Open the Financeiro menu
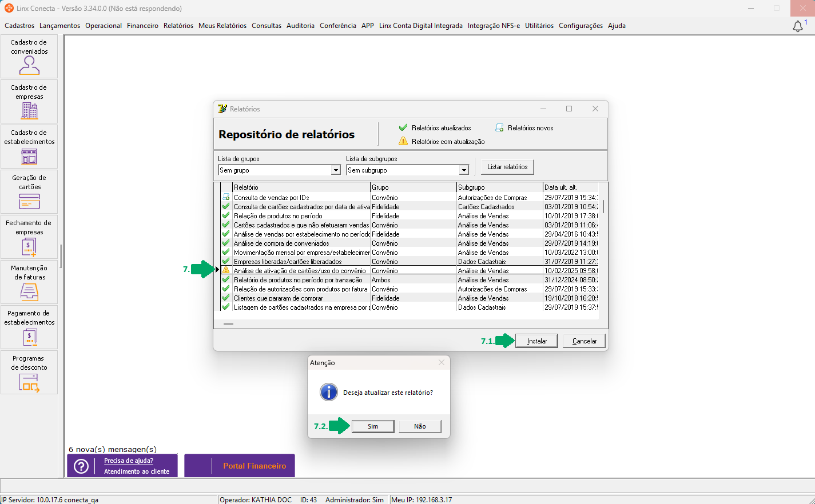 pos(142,26)
